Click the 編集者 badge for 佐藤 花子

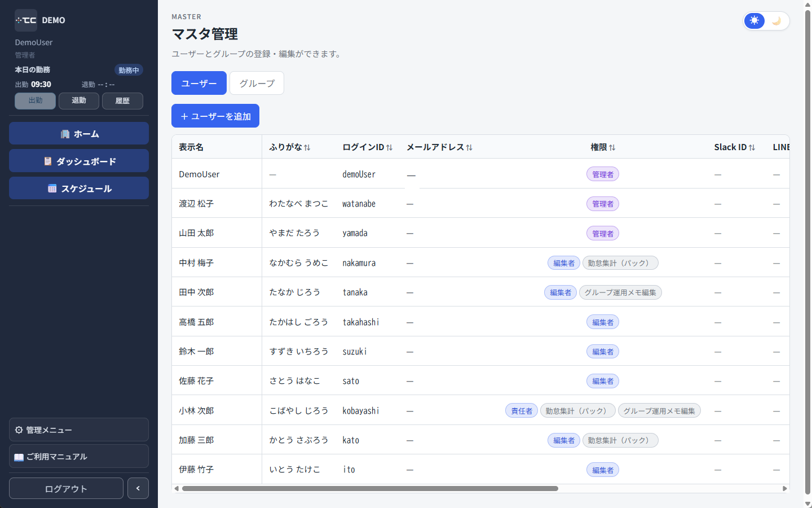(603, 381)
